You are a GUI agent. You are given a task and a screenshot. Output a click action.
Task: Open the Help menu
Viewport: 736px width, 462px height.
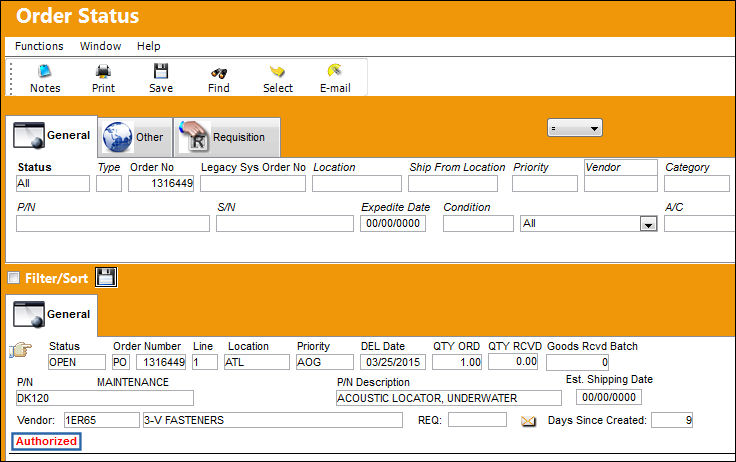149,46
